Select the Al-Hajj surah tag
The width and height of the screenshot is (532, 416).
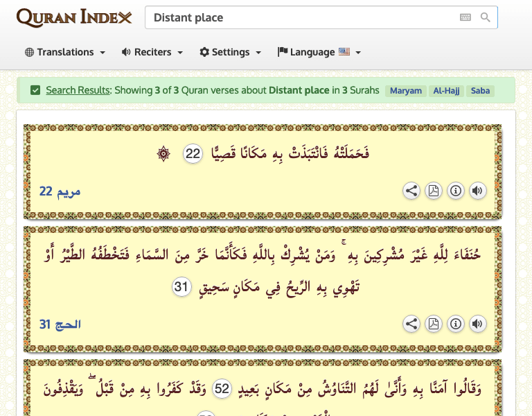point(447,91)
